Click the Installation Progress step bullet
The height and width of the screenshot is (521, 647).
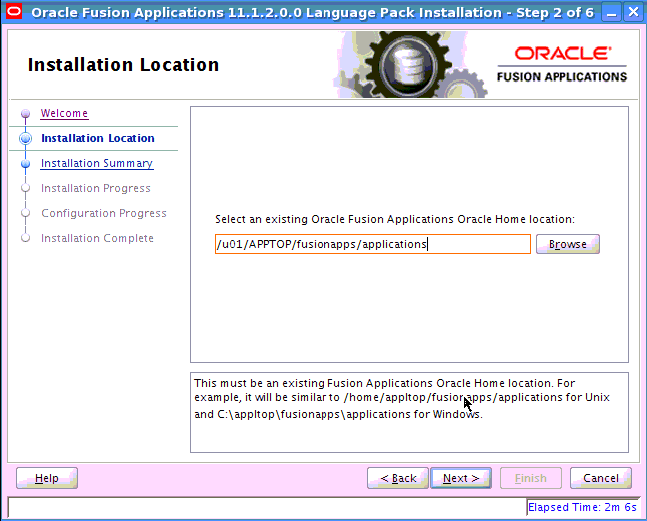coord(26,188)
